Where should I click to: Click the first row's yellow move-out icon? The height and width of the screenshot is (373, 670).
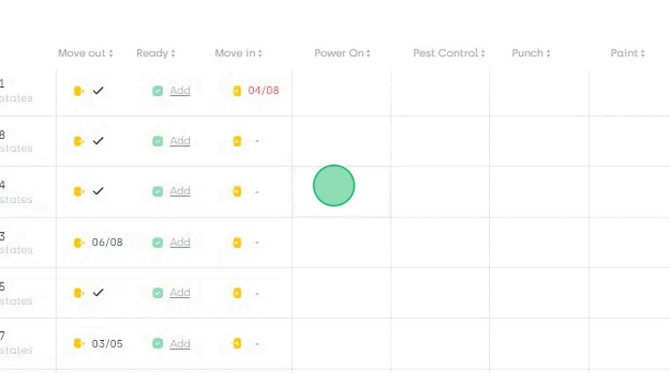coord(79,91)
